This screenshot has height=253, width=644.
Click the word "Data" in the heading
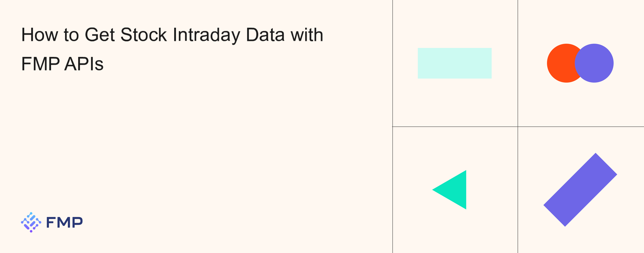click(265, 34)
